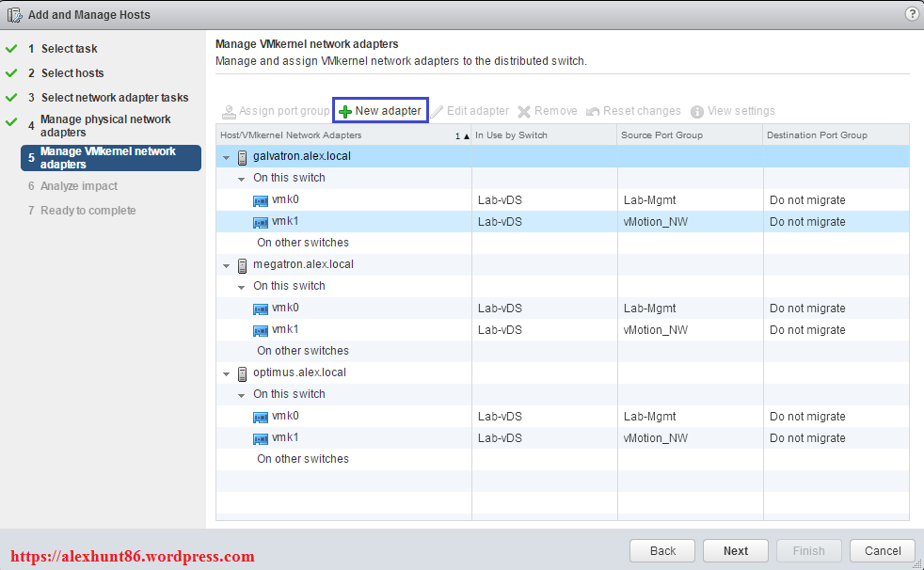Go to step 1 Select task
The width and height of the screenshot is (924, 570).
[x=69, y=49]
